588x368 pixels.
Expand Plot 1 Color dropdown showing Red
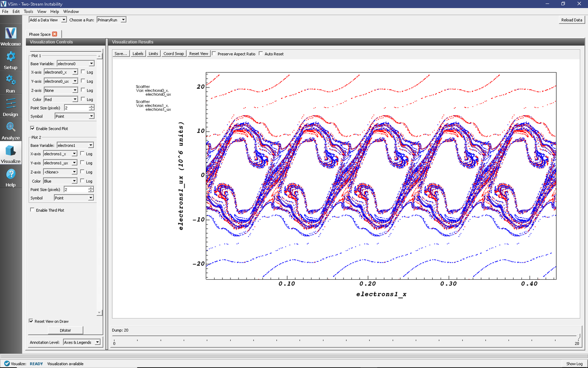pyautogui.click(x=61, y=99)
